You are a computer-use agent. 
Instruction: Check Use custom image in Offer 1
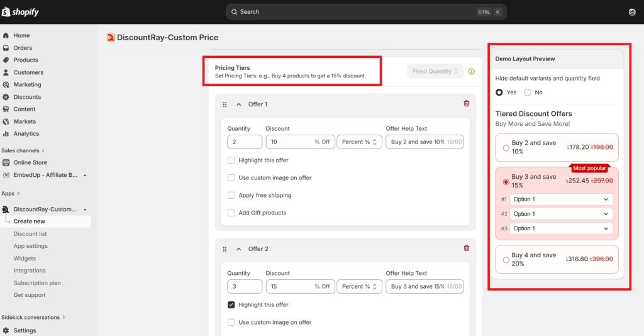tap(231, 178)
